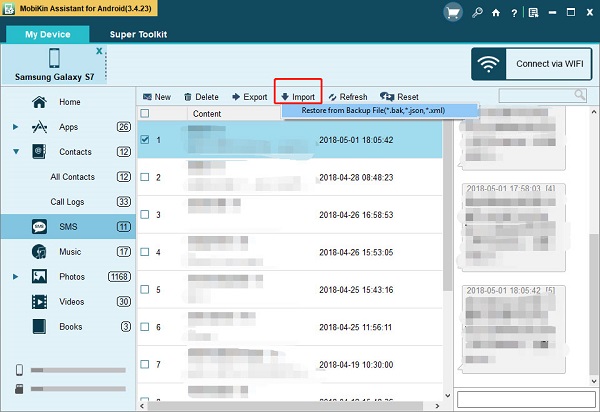
Task: Expand the Apps tree arrow
Action: coord(15,127)
